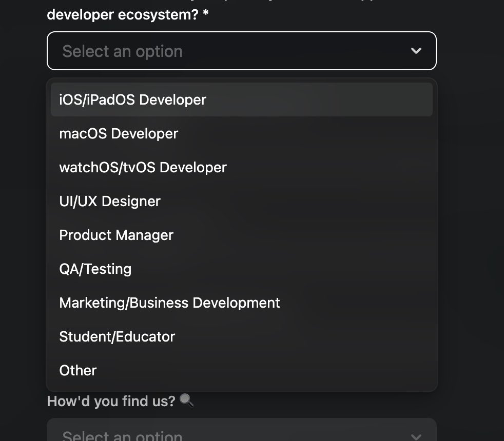Click the magnifying glass emoji icon

coord(186,400)
